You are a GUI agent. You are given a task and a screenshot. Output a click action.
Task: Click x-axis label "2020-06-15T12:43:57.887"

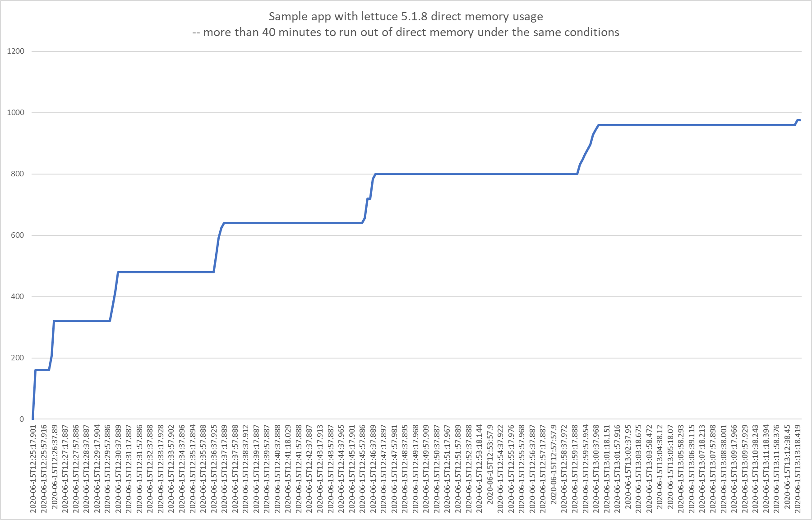pos(331,469)
